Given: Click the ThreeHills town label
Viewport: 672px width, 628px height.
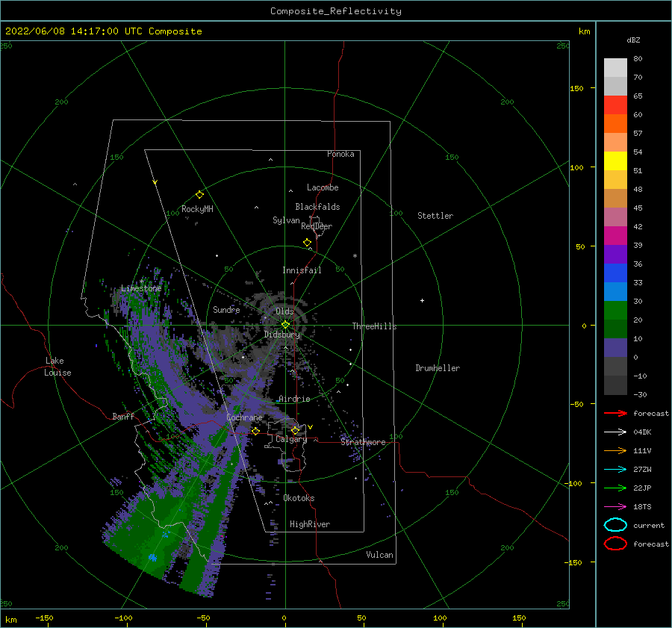Looking at the screenshot, I should point(374,326).
